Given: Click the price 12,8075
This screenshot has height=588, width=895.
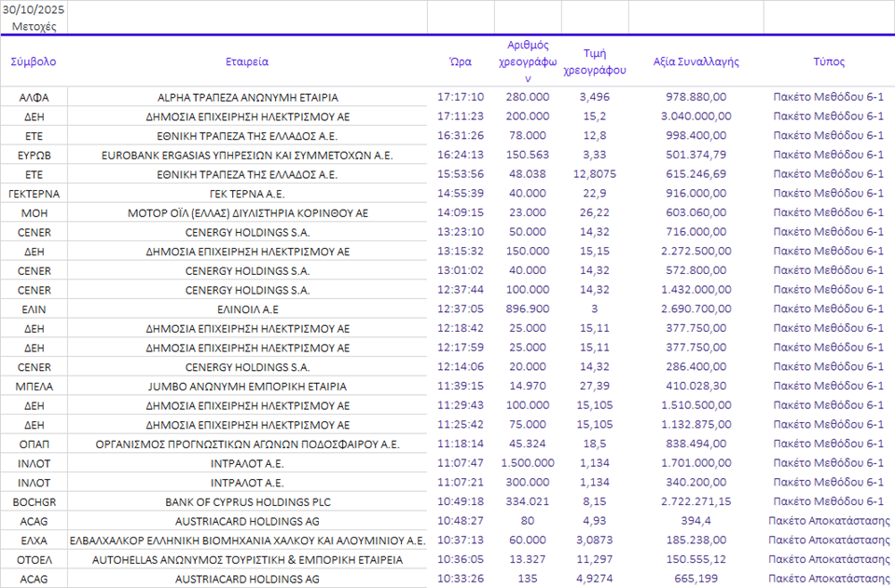Looking at the screenshot, I should point(595,174).
